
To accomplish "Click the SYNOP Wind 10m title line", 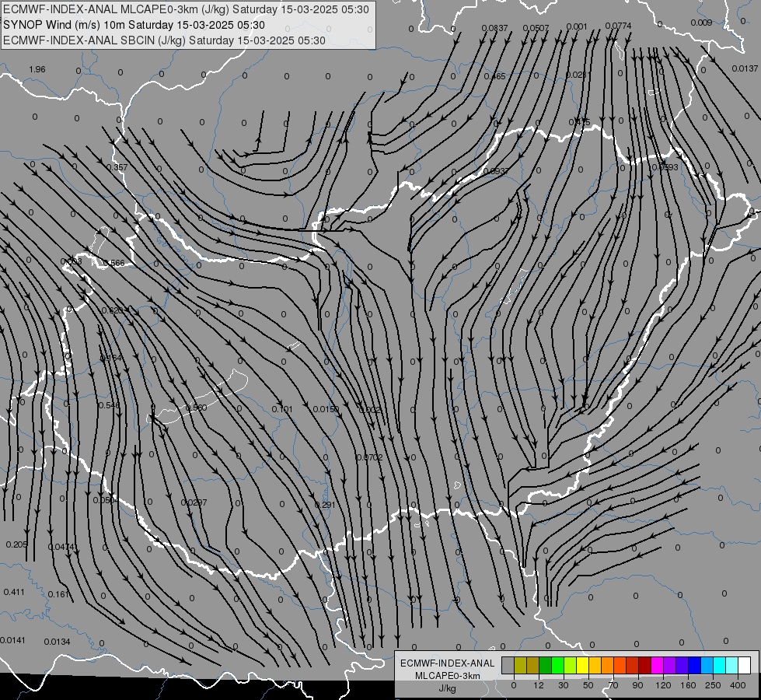I will pyautogui.click(x=134, y=25).
